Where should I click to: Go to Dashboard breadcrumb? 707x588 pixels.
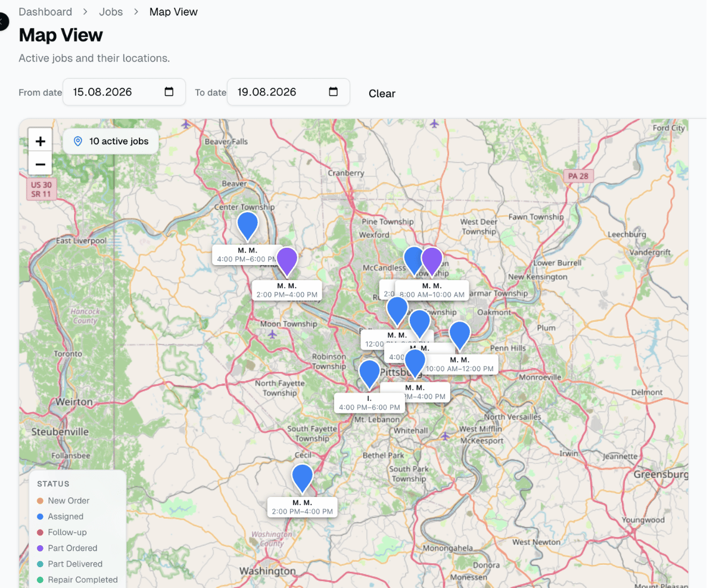(45, 12)
